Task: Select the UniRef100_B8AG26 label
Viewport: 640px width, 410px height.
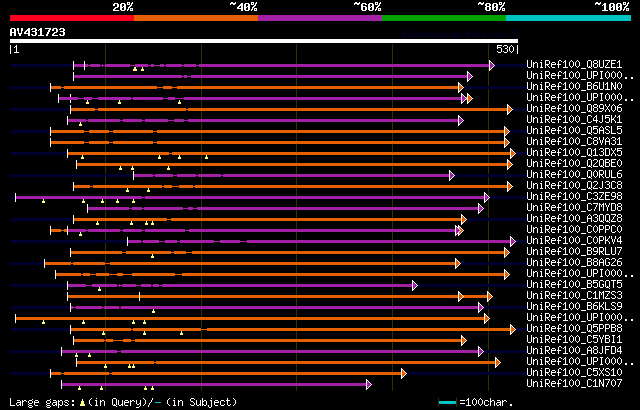Action: coord(574,263)
